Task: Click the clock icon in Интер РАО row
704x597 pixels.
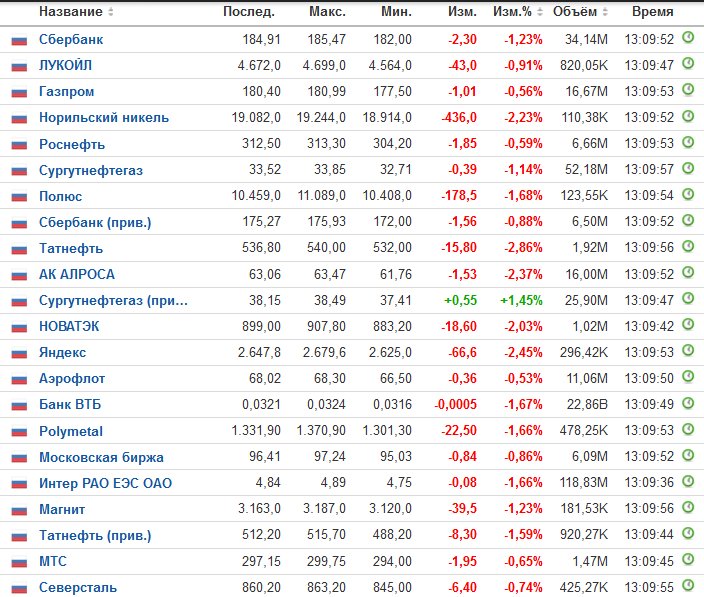Action: click(688, 481)
